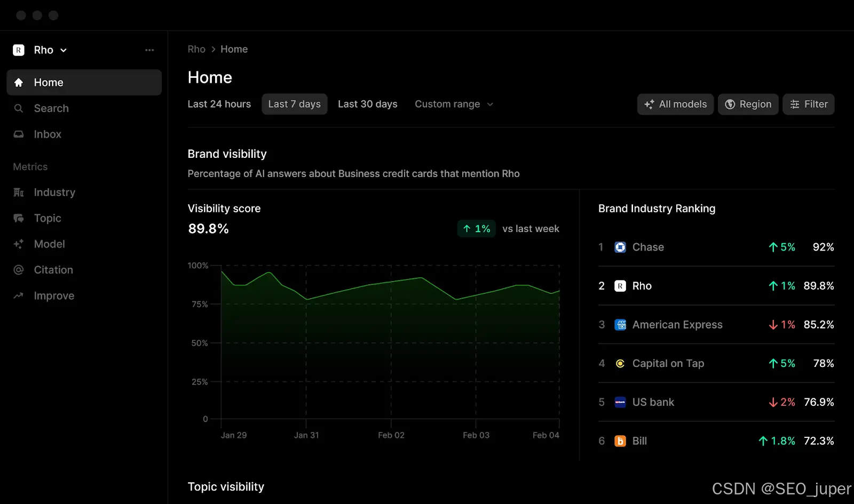Click the Improve trend arrow icon
Image resolution: width=854 pixels, height=504 pixels.
coord(19,296)
